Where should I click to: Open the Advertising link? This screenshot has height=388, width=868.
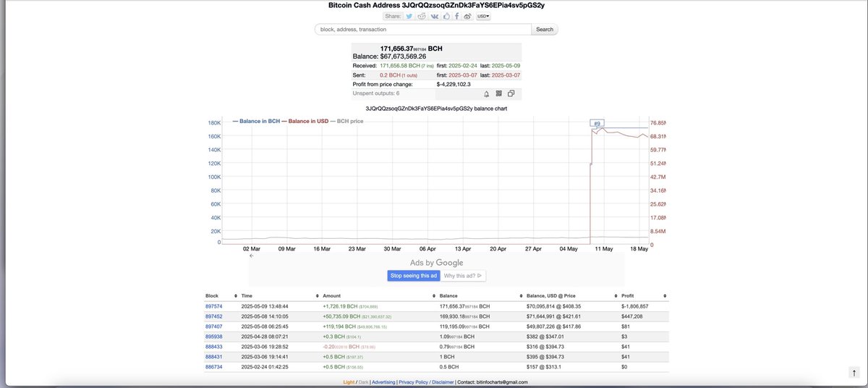click(x=383, y=381)
